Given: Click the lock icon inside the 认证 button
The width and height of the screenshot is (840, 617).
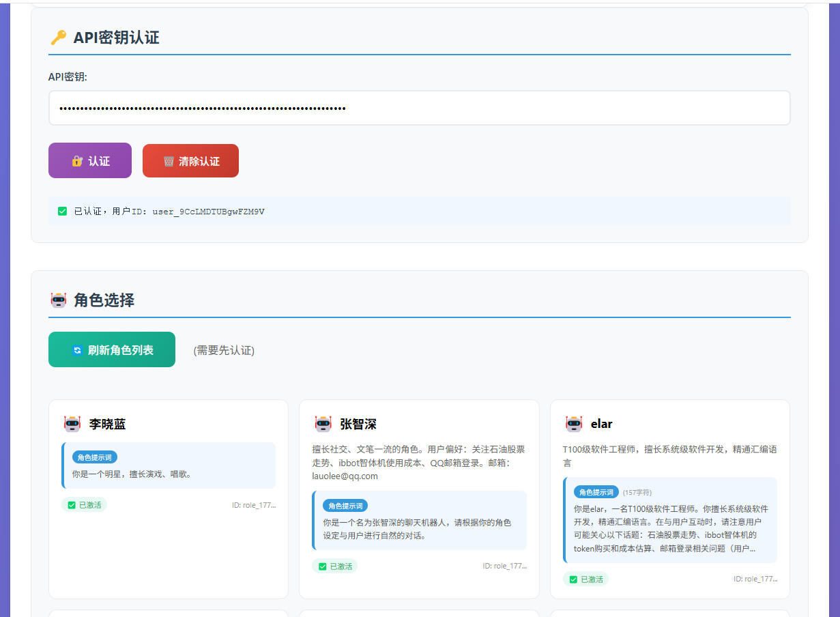Looking at the screenshot, I should click(x=77, y=160).
